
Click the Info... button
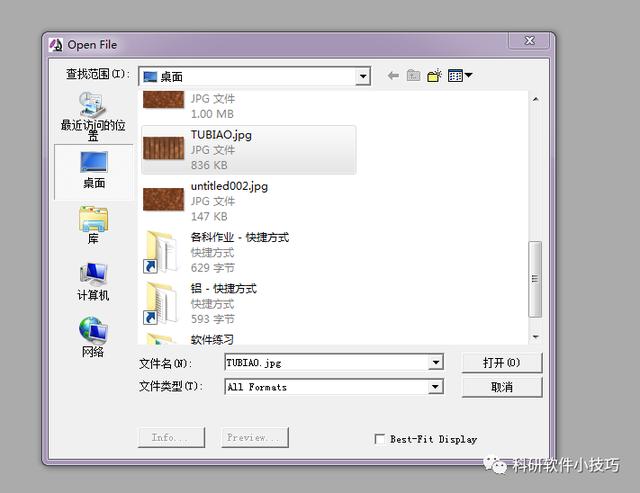point(171,437)
